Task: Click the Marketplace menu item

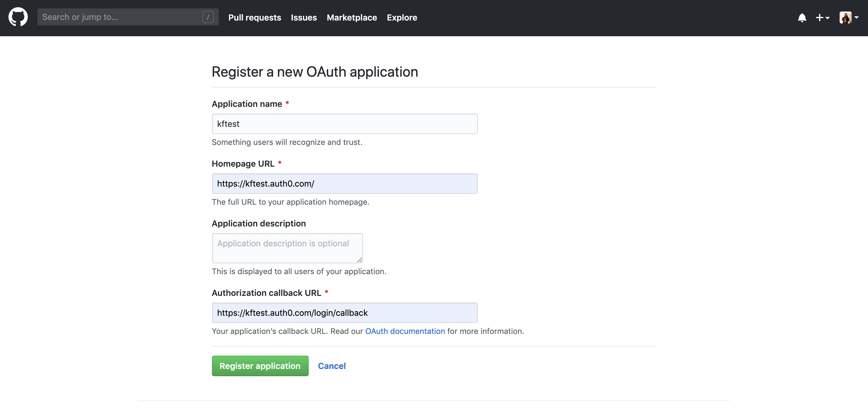Action: click(x=352, y=17)
